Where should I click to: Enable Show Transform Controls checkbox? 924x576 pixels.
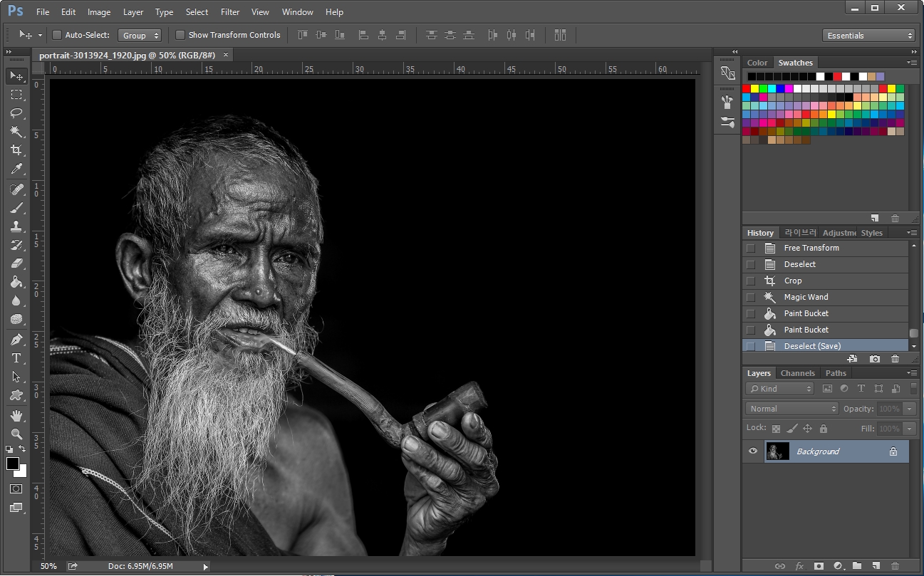pyautogui.click(x=180, y=35)
